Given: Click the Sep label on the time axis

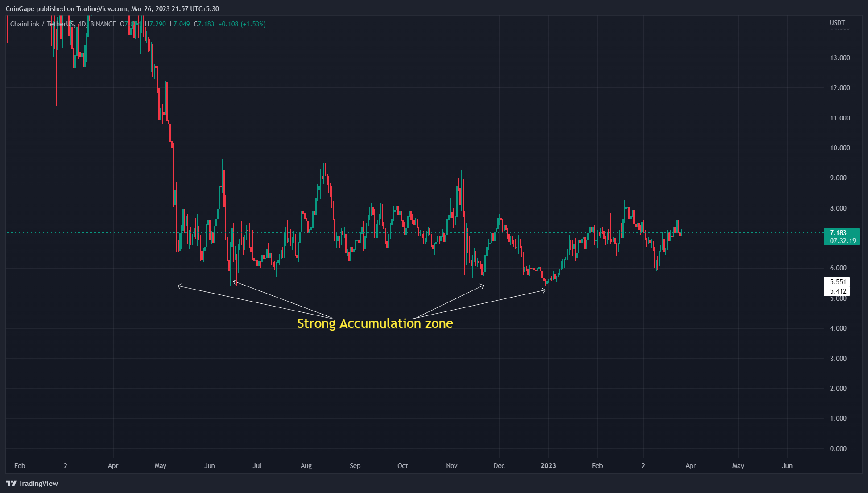Looking at the screenshot, I should [355, 466].
